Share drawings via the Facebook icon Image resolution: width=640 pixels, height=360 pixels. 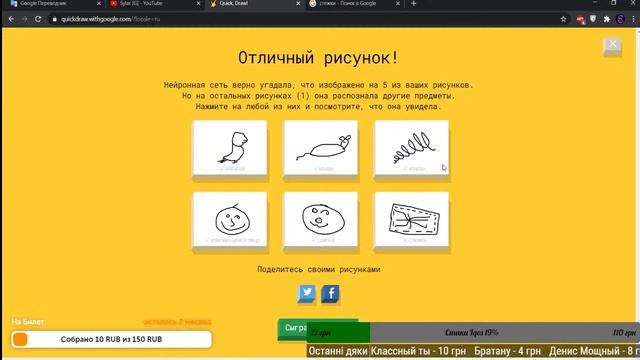(x=330, y=293)
